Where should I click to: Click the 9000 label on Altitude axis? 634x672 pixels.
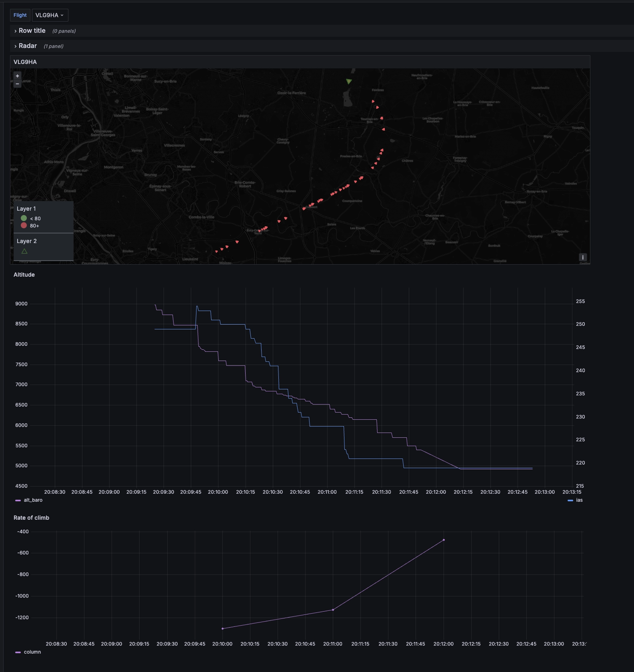(22, 304)
